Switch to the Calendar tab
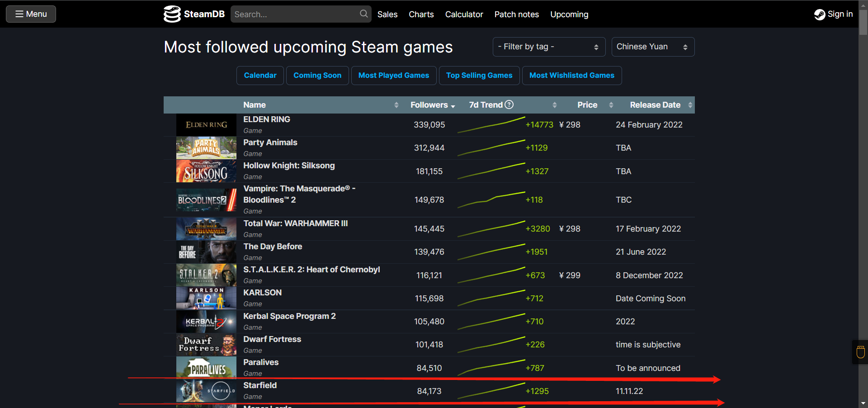 coord(260,76)
